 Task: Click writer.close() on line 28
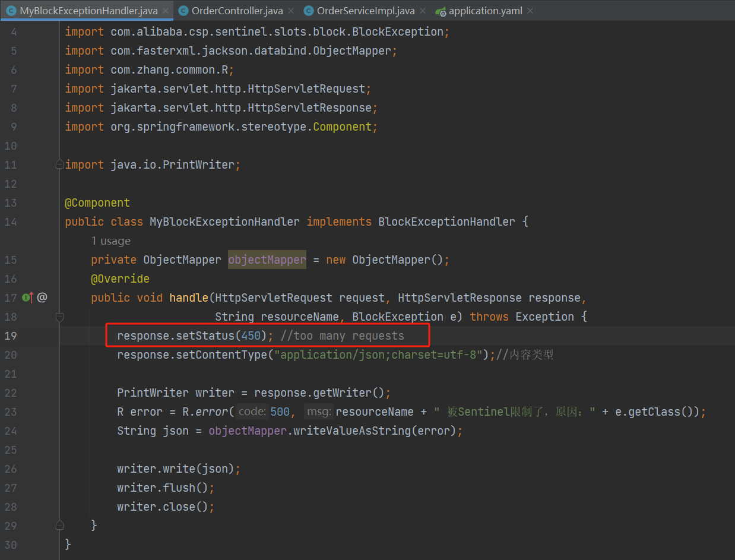click(x=163, y=507)
